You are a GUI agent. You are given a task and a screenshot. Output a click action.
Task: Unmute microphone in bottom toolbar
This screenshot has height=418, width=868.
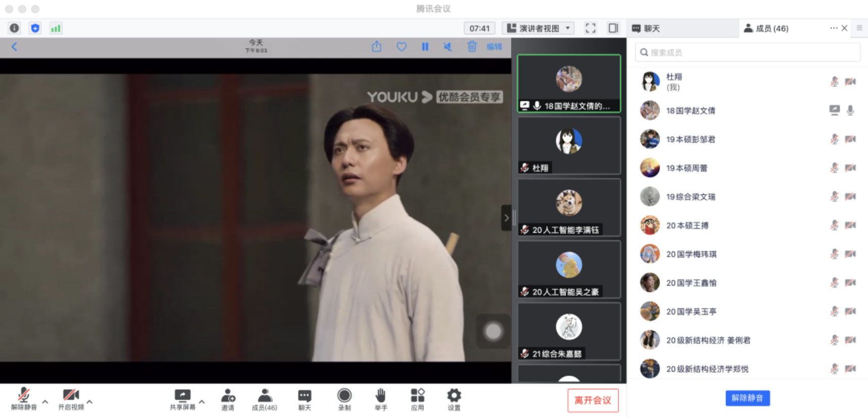pyautogui.click(x=24, y=399)
